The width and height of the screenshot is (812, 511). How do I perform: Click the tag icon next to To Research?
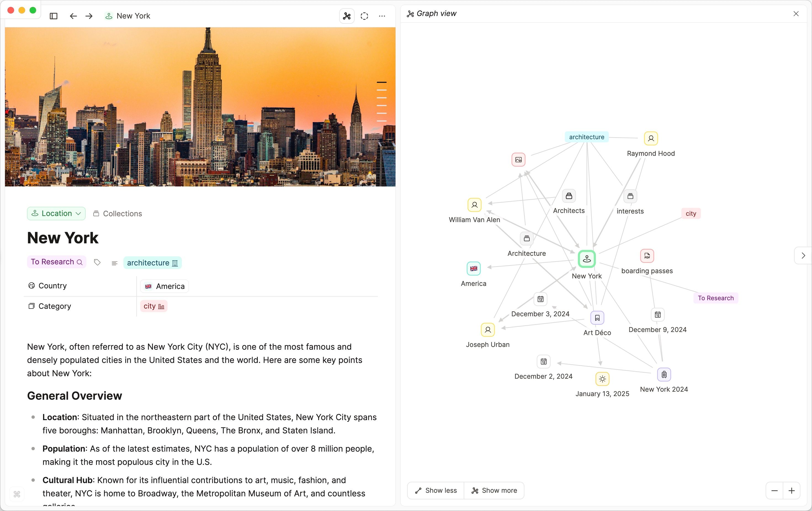97,262
